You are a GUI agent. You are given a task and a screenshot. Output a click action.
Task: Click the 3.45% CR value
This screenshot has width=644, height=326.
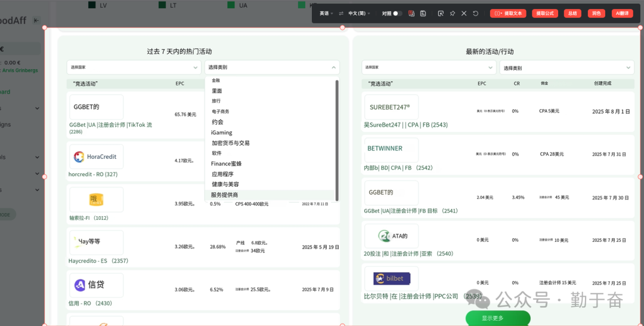pyautogui.click(x=518, y=197)
